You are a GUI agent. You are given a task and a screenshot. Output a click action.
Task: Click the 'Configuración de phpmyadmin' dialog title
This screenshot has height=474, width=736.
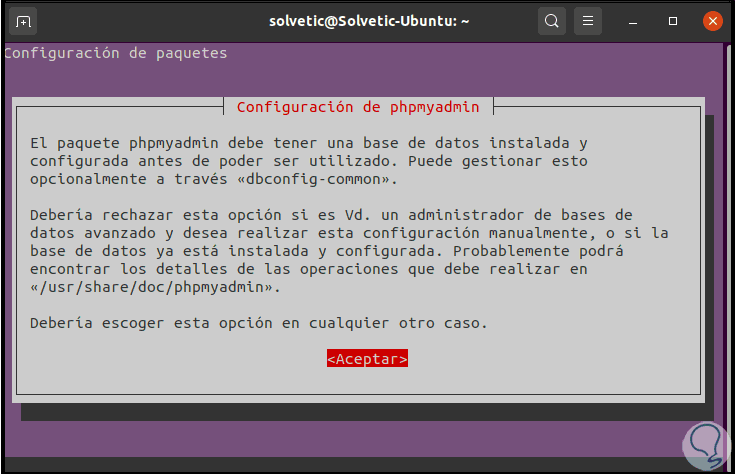(358, 107)
